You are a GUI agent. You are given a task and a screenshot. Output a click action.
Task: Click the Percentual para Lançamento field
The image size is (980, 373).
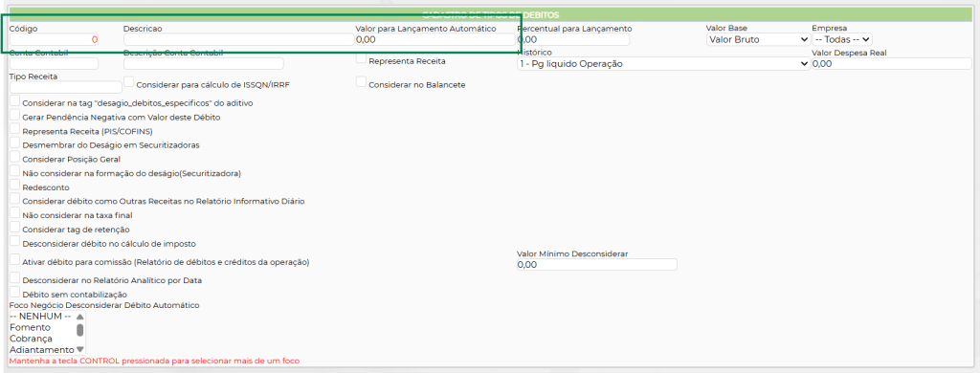point(574,39)
